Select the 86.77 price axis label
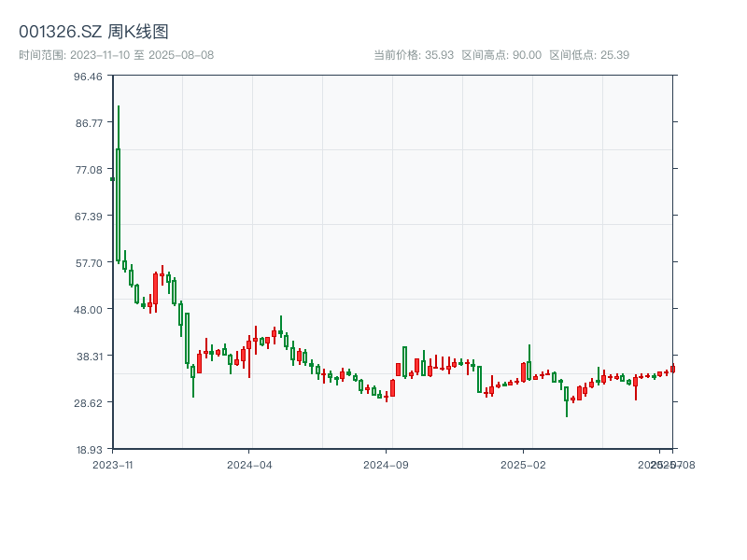Viewport: 747px width, 560px height. [88, 123]
